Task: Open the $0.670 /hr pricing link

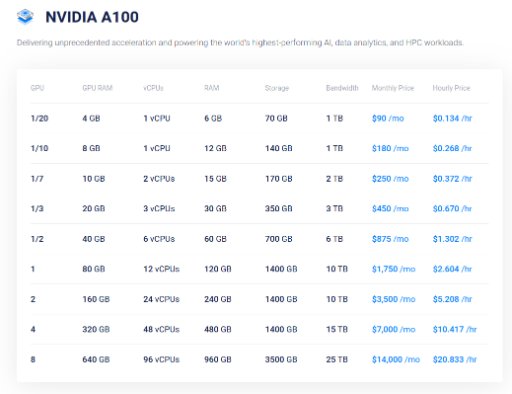Action: (x=452, y=209)
